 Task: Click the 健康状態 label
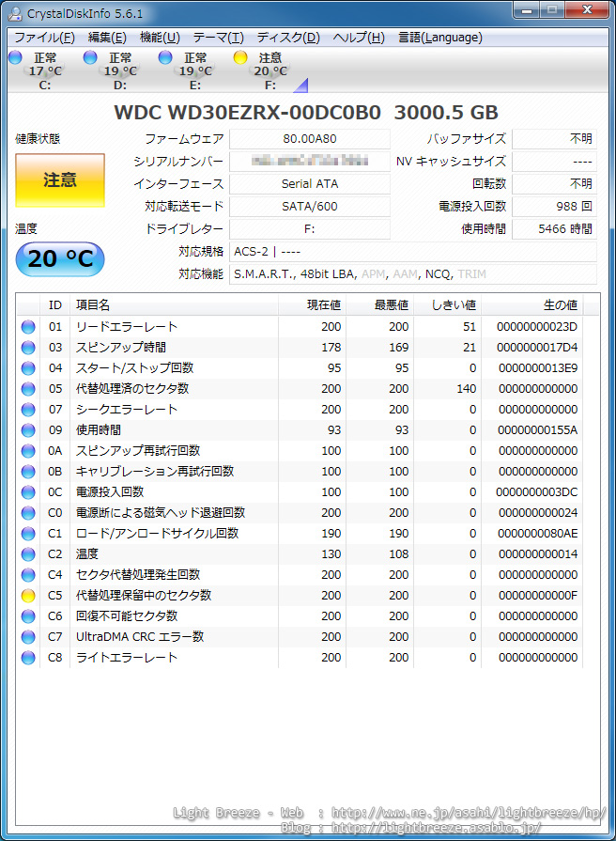click(x=38, y=139)
